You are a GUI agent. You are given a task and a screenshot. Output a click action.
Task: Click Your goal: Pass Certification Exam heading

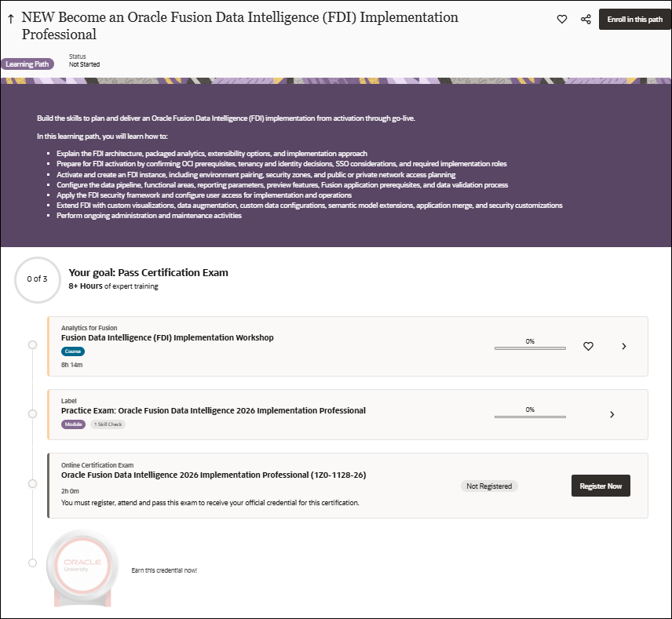(148, 273)
